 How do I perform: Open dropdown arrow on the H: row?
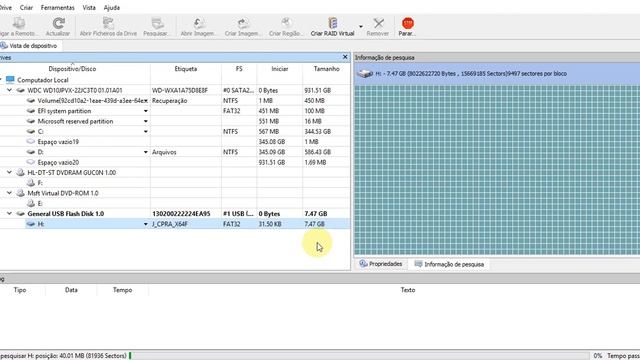[146, 224]
